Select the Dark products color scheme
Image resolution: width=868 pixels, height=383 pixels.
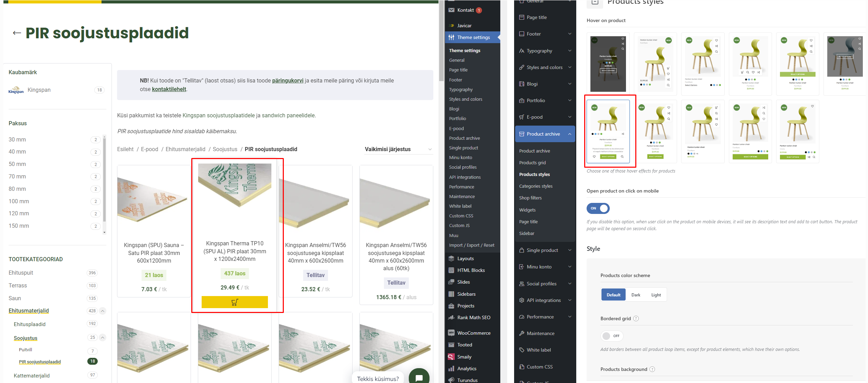pos(636,295)
